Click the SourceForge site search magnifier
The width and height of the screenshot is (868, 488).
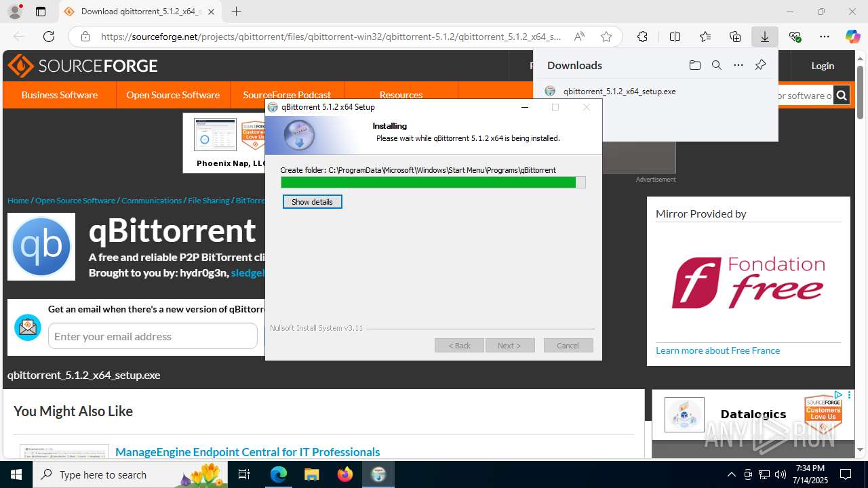(x=842, y=96)
